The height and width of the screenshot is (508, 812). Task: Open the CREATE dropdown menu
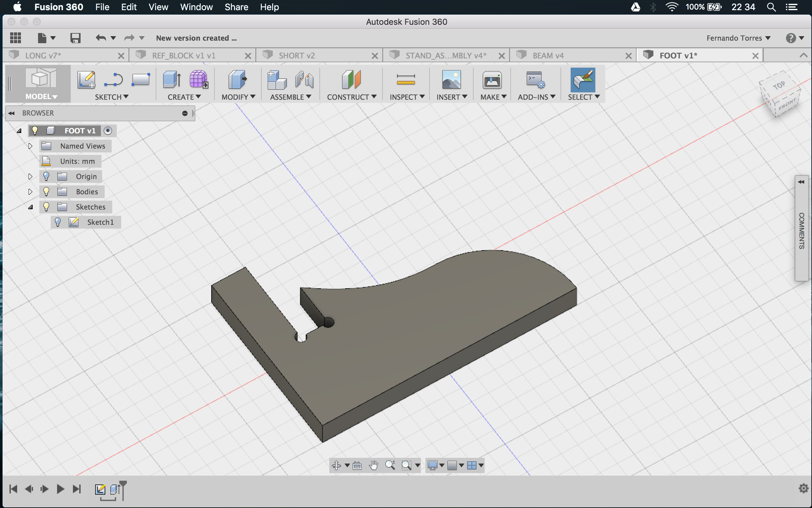184,97
